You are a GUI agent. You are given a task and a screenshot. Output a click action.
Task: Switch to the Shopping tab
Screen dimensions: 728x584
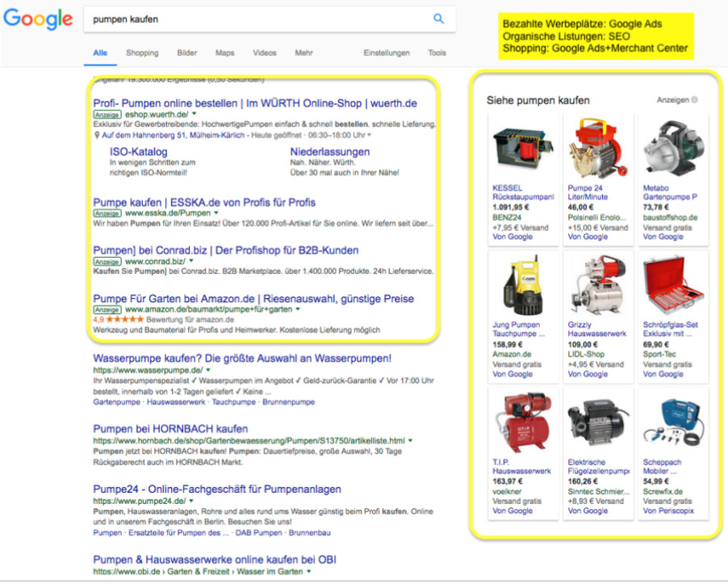(x=142, y=53)
